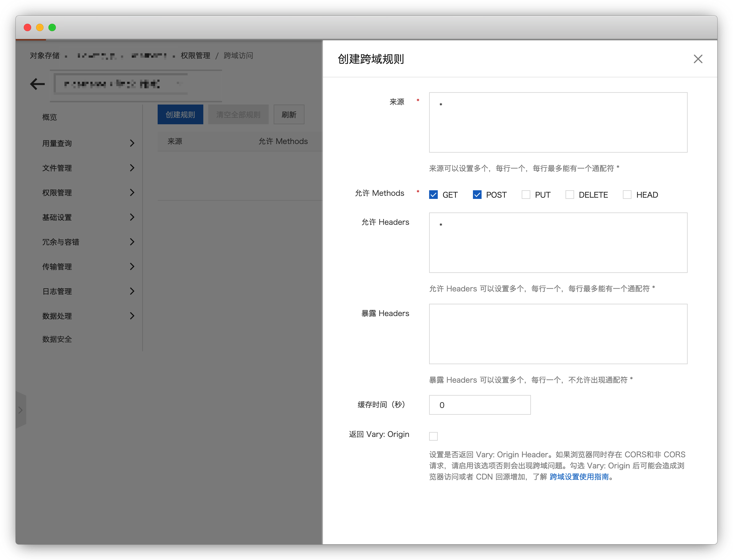This screenshot has width=733, height=560.
Task: Click the 清空全部规则 button
Action: point(238,115)
